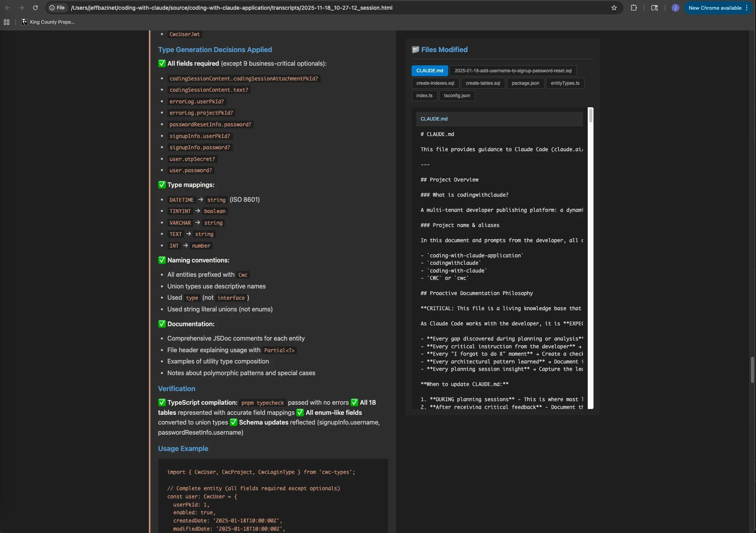756x533 pixels.
Task: Open the Chrome profile avatar
Action: point(675,8)
